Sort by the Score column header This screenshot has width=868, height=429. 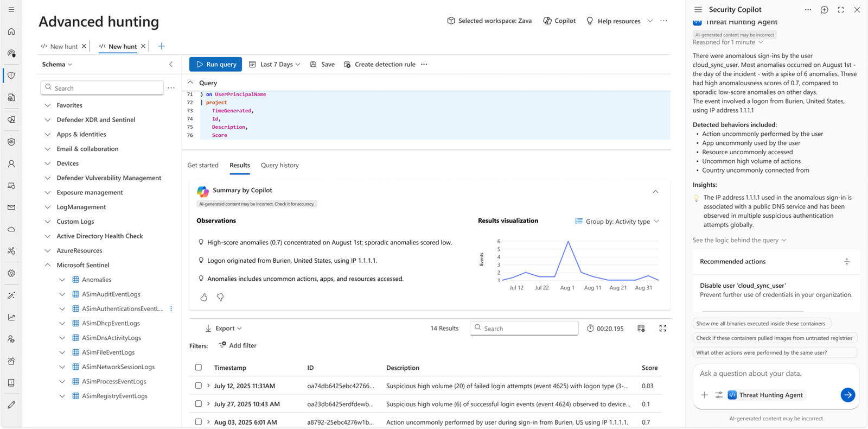coord(650,368)
